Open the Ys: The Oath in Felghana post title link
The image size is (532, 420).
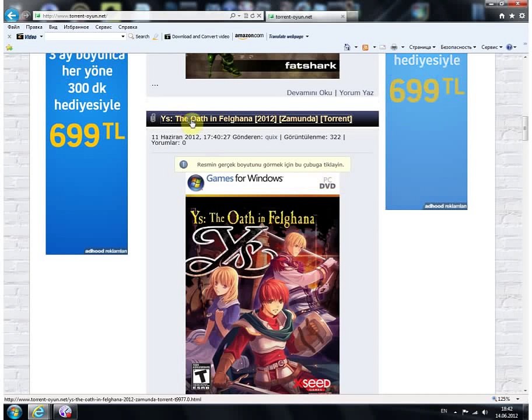click(x=256, y=119)
